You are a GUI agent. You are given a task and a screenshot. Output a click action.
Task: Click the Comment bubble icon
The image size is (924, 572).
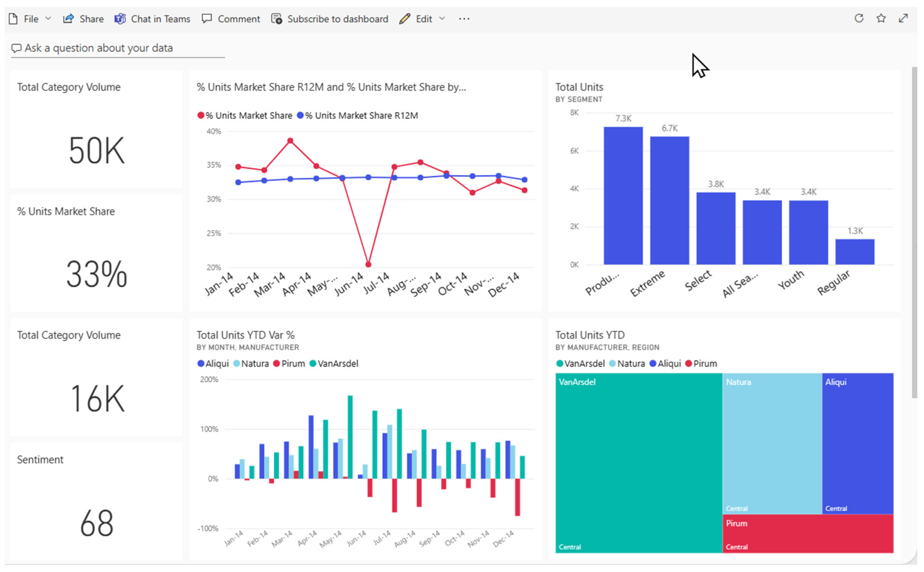coord(206,18)
